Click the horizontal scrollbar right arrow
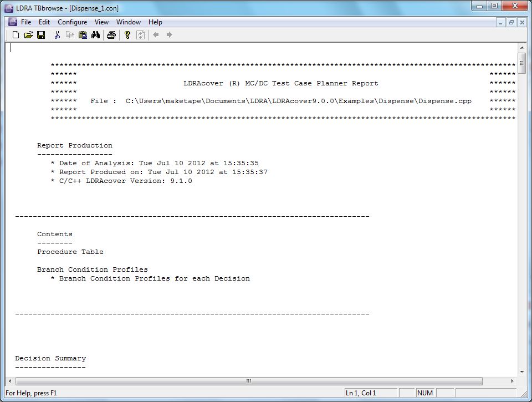Screen dimensions: 532x402 513,381
